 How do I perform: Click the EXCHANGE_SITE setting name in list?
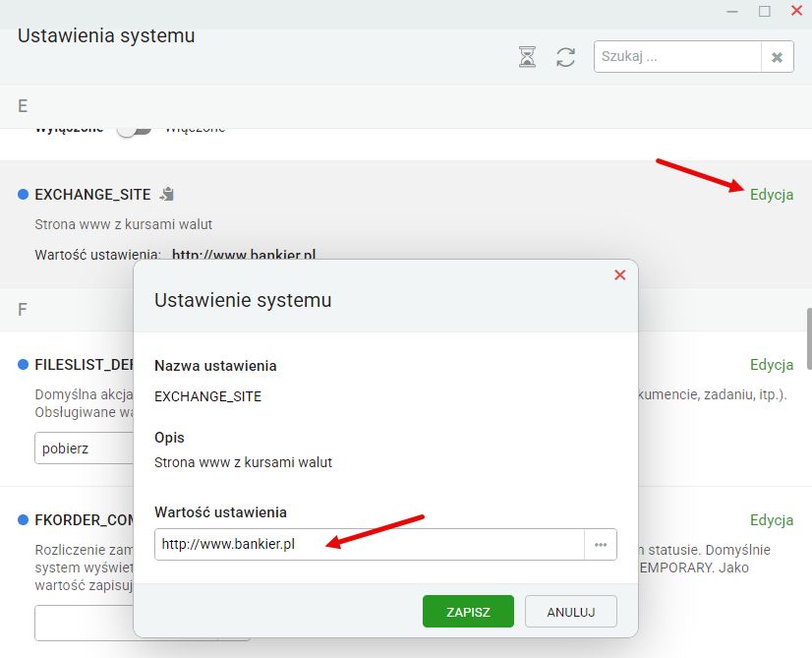[x=92, y=195]
